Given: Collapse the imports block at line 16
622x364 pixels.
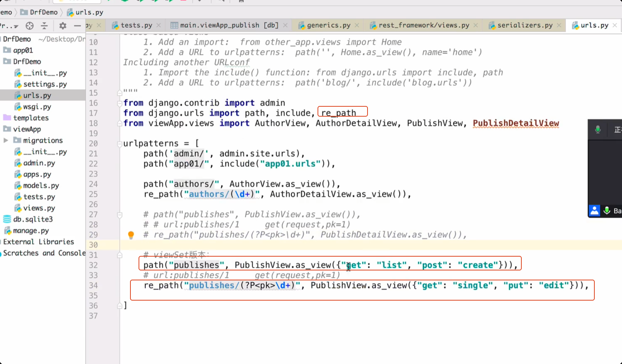Looking at the screenshot, I should (x=120, y=103).
